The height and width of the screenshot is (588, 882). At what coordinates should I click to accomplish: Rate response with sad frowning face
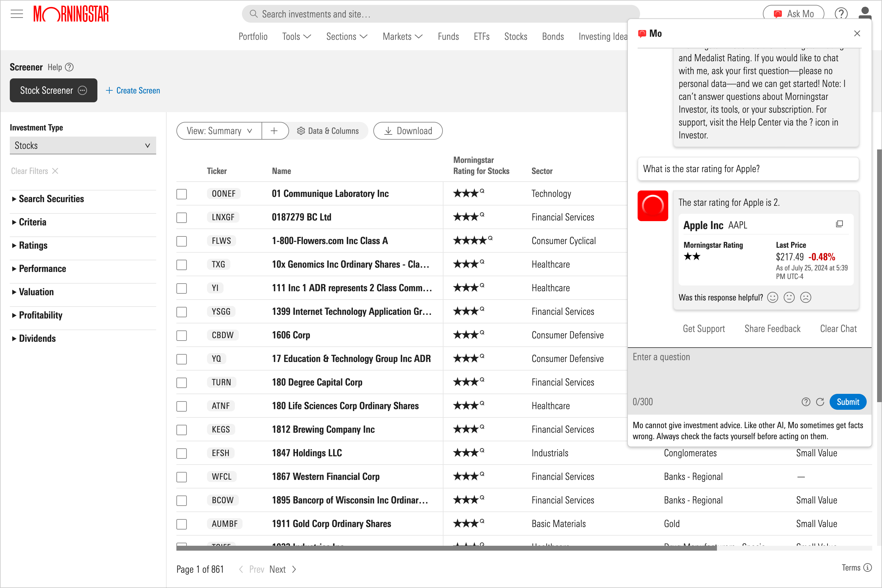805,297
